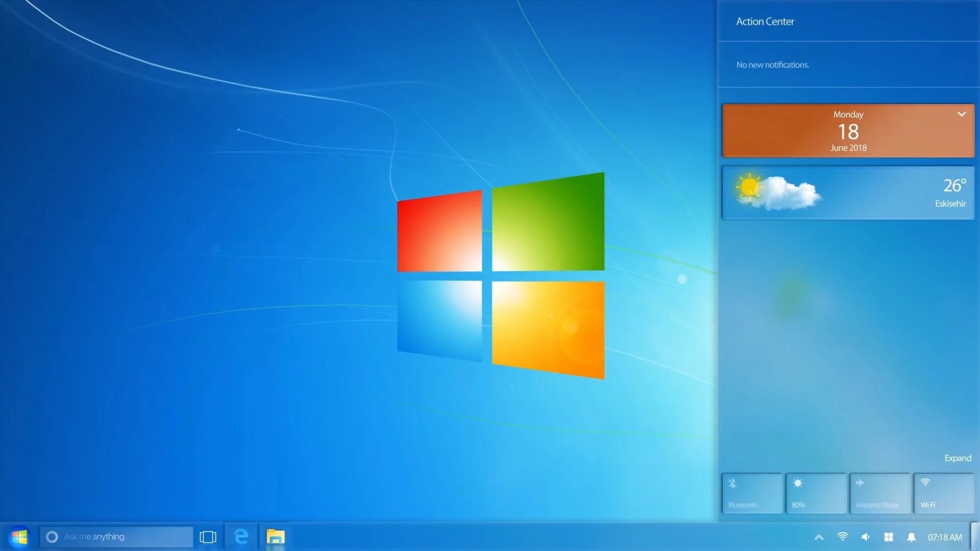Viewport: 980px width, 551px height.
Task: Click the notification bell tray icon
Action: tap(911, 537)
